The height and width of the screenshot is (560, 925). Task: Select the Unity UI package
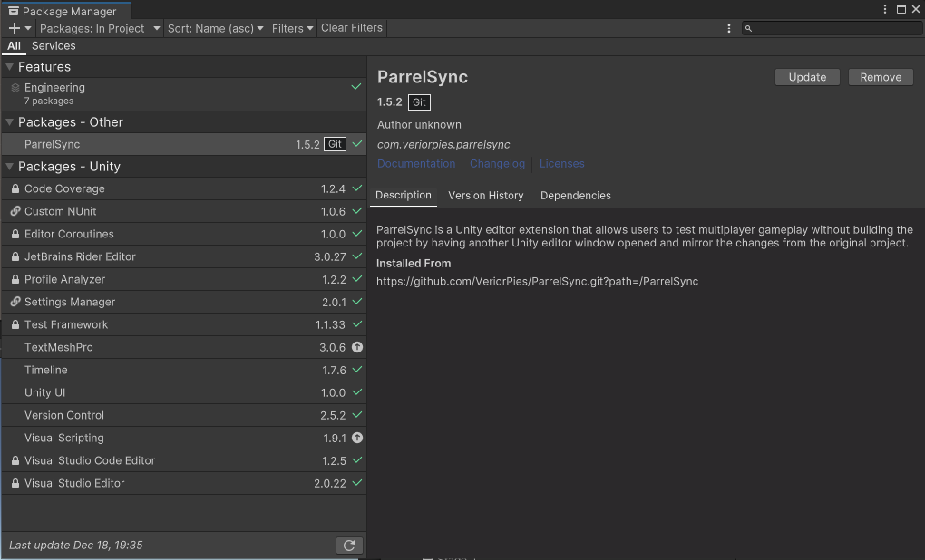[x=184, y=392]
